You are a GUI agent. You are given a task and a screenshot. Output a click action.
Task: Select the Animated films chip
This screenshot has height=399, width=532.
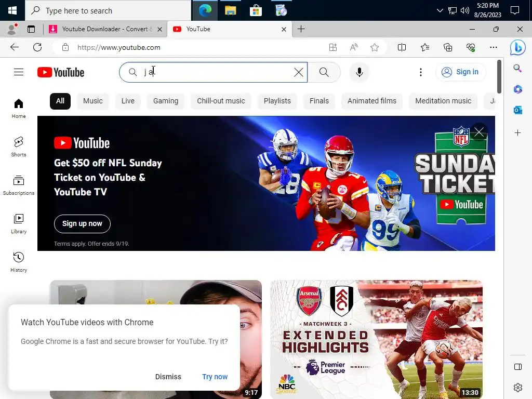(x=372, y=101)
